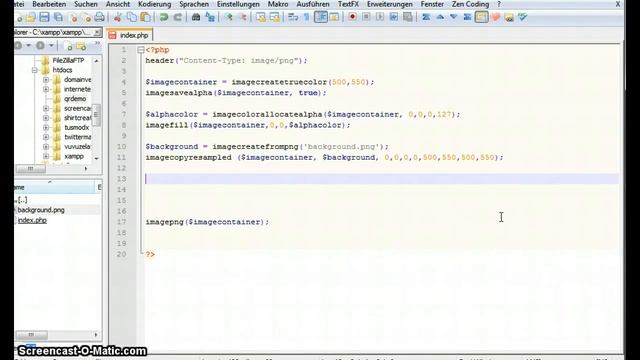
Task: Click the Paste clipboard icon
Action: 145,17
